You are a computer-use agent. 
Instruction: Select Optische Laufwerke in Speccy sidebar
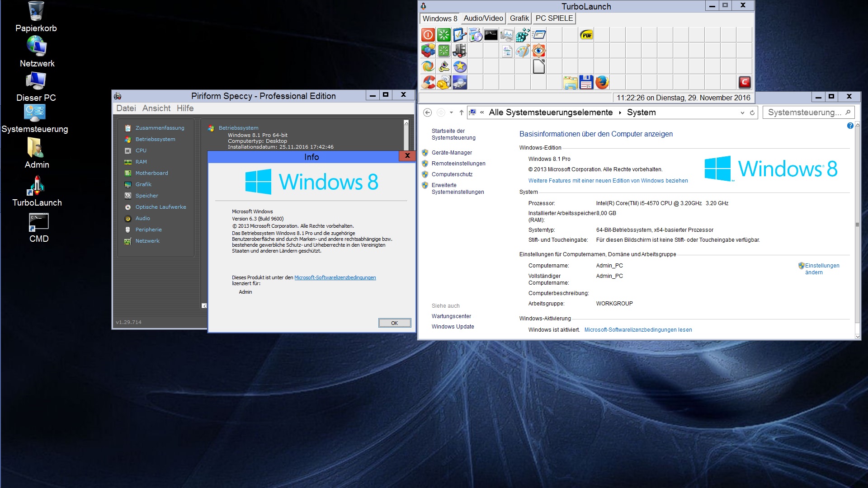pos(160,207)
